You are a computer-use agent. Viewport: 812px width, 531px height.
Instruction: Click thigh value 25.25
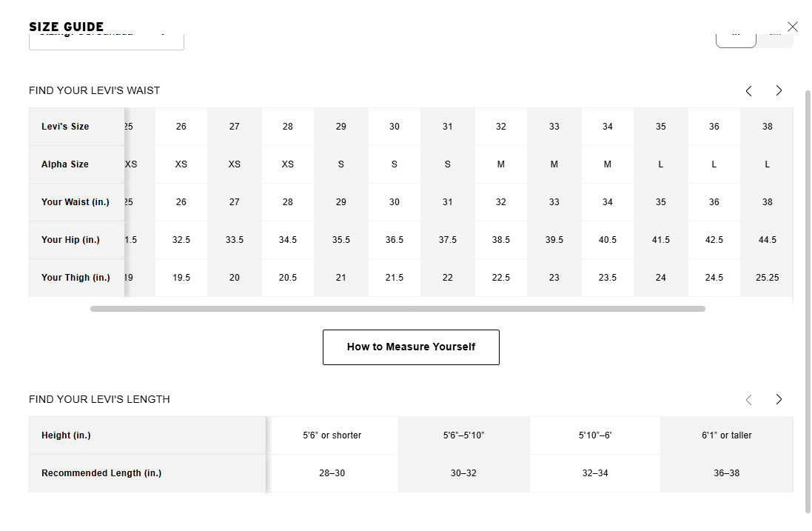[768, 278]
